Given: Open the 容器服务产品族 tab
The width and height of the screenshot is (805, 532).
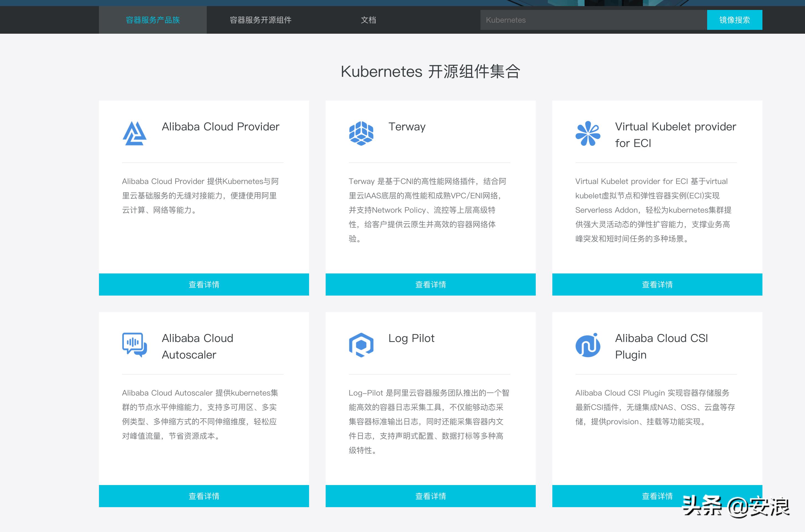Looking at the screenshot, I should [x=153, y=20].
